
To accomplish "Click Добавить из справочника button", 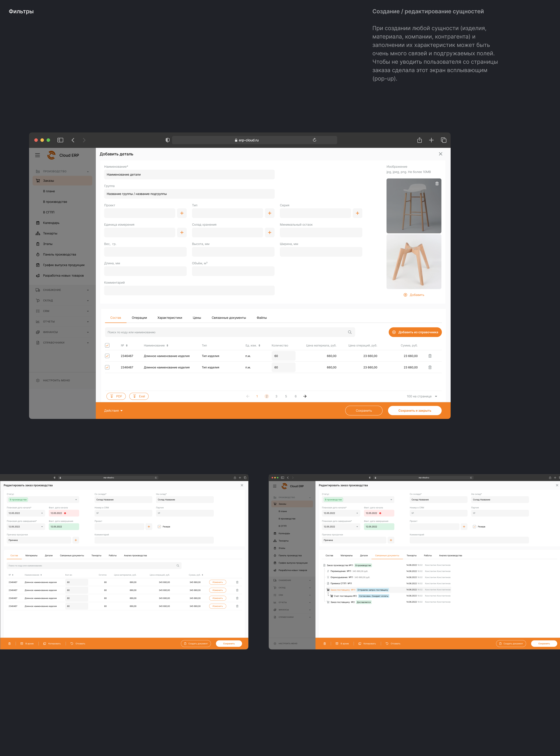I will pyautogui.click(x=415, y=332).
